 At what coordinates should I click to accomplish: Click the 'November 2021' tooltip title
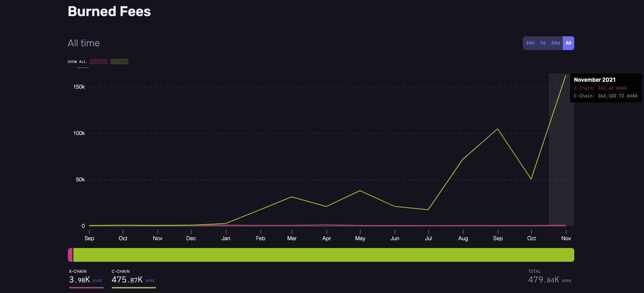(594, 80)
